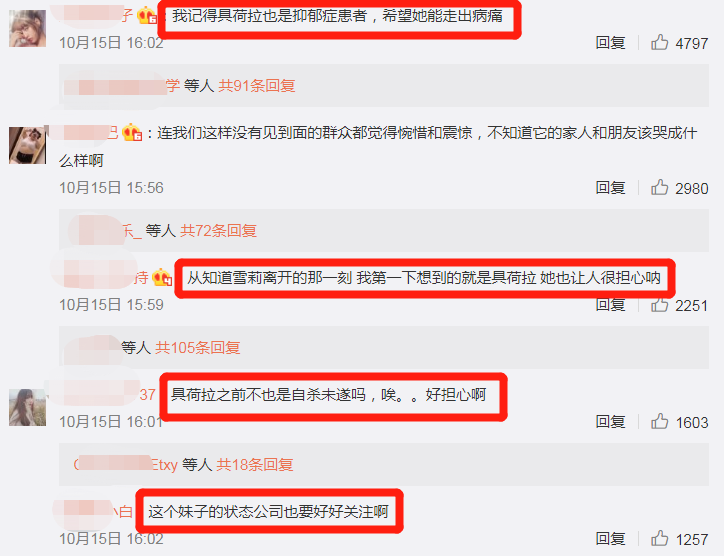The width and height of the screenshot is (724, 556).
Task: Reply to the last comment with 1257 likes
Action: tap(610, 538)
